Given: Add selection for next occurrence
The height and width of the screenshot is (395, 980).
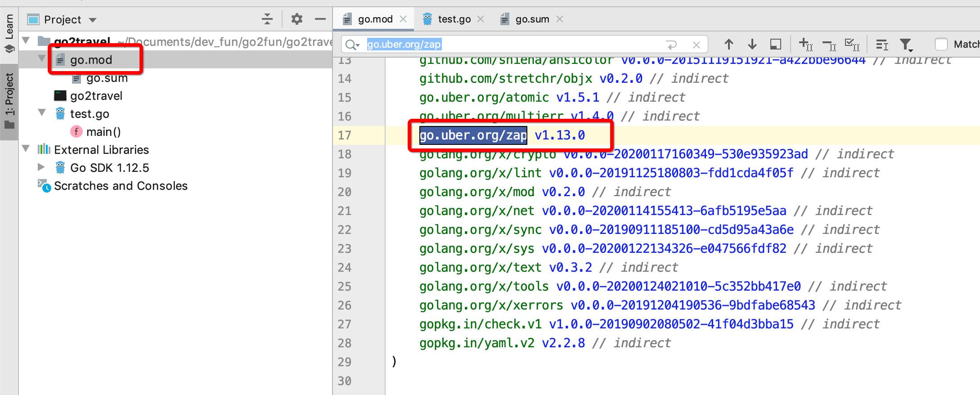Looking at the screenshot, I should [805, 44].
